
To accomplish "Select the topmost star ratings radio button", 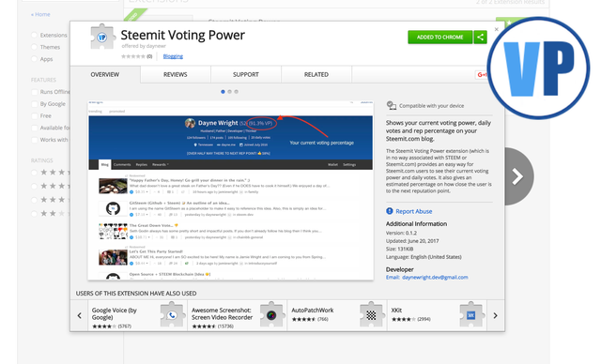I will tap(35, 173).
